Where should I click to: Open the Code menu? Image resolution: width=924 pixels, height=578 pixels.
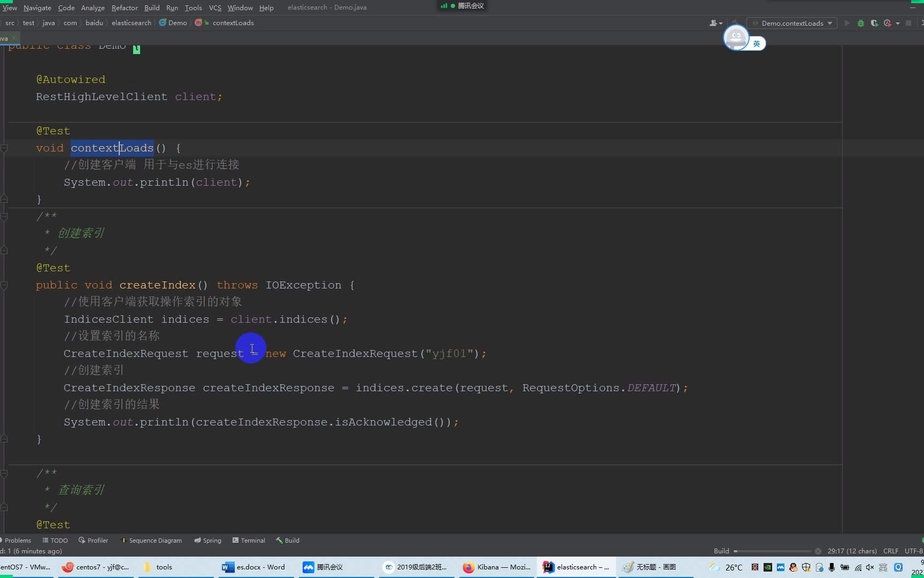click(66, 7)
